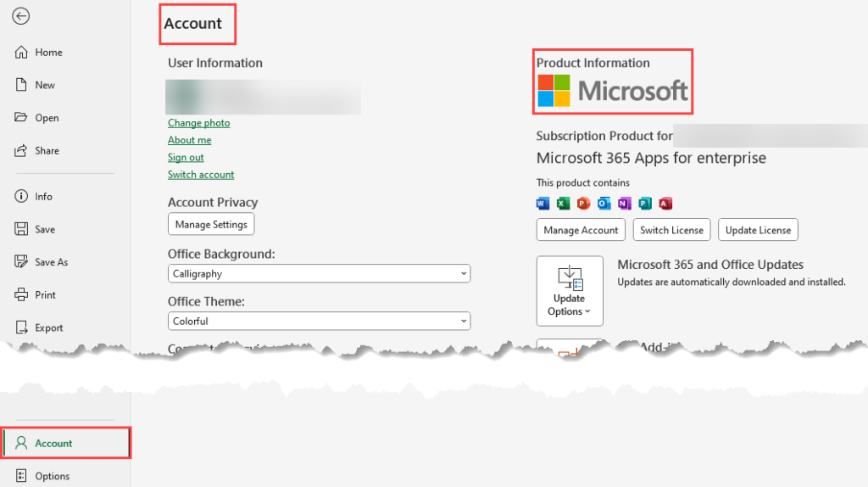Viewport: 868px width, 487px height.
Task: Click the PowerPoint app icon
Action: pos(583,204)
